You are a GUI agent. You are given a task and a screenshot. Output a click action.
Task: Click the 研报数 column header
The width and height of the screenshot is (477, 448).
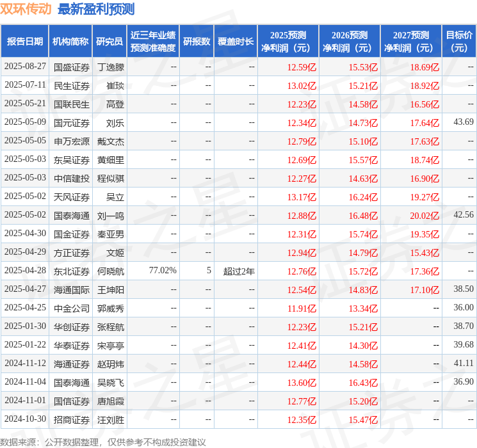tap(197, 42)
